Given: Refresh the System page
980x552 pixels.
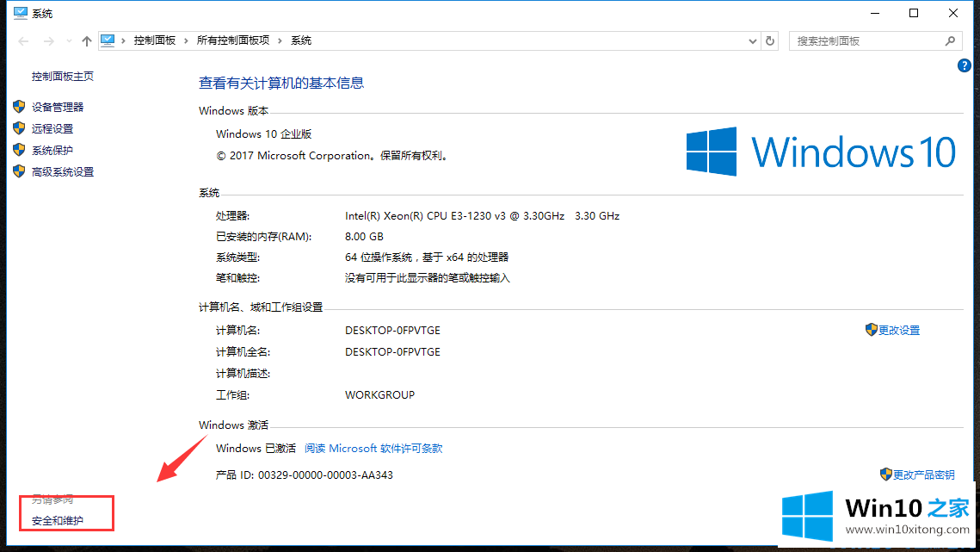Looking at the screenshot, I should 770,40.
